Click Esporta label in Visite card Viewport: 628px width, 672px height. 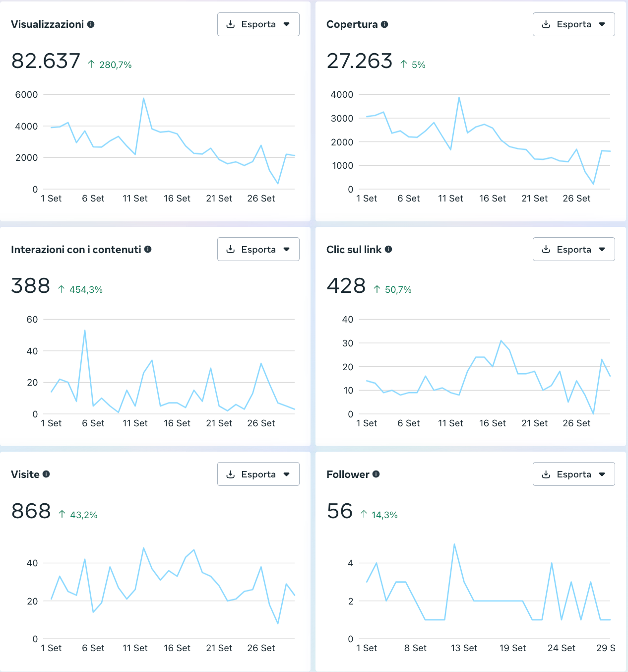pyautogui.click(x=258, y=474)
